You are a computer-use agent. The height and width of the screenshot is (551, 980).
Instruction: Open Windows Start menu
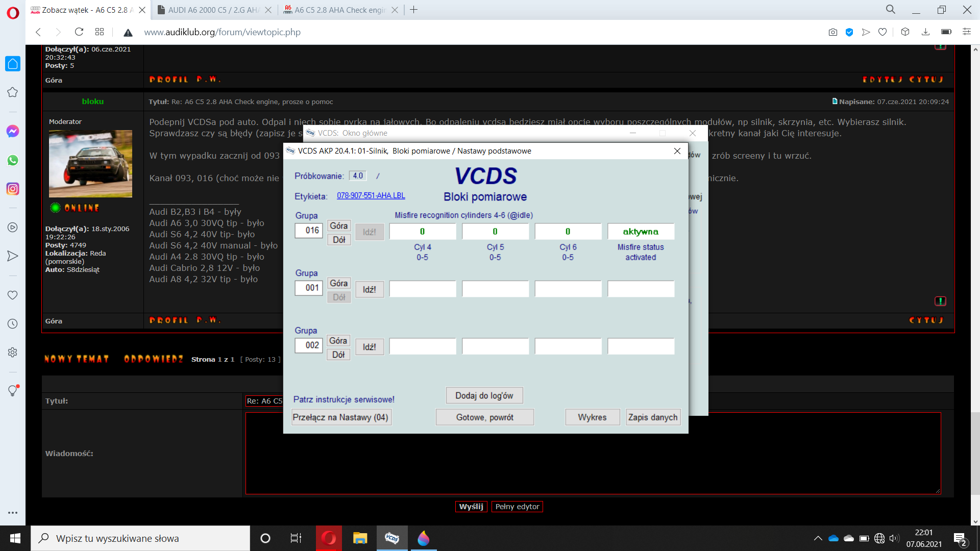[15, 538]
